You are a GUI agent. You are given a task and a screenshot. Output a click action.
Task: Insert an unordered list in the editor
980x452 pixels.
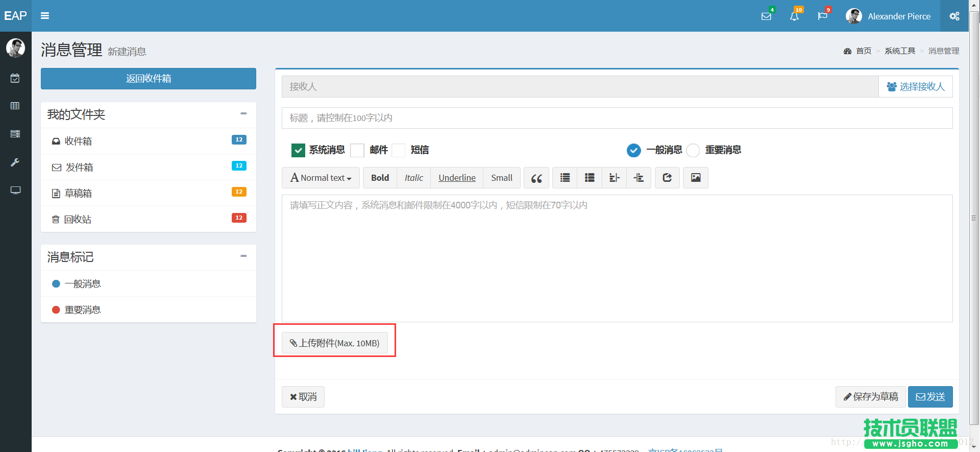(x=565, y=178)
